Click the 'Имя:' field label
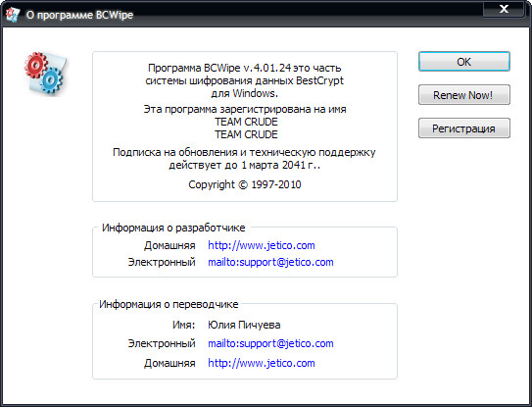532x407 pixels. (x=183, y=325)
